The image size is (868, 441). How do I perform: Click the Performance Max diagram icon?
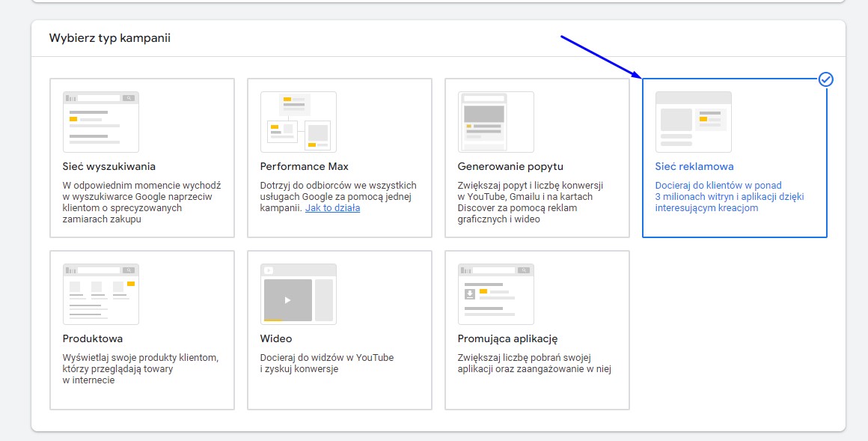click(x=299, y=121)
